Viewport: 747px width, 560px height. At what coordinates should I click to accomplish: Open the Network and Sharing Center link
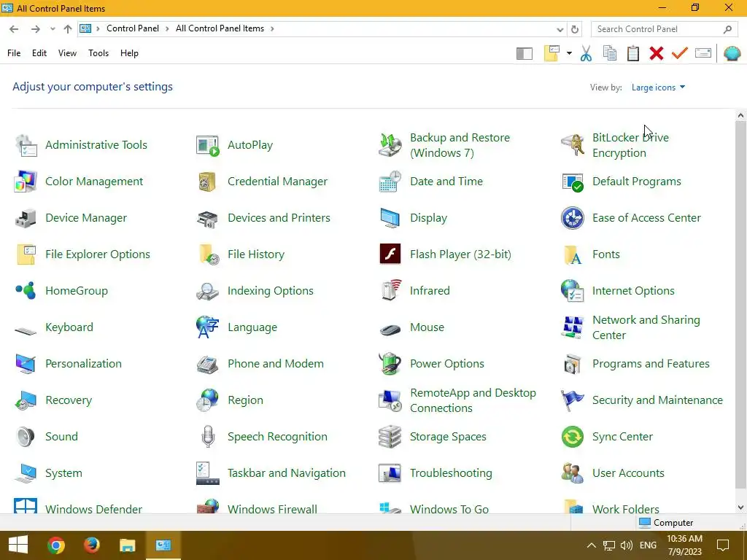tap(646, 327)
